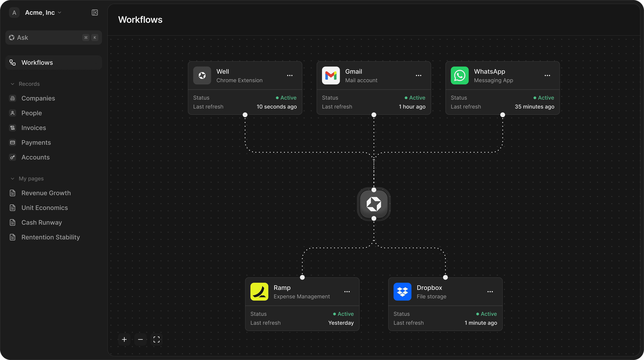Collapse the Records section
Screen dimensions: 644x360
point(13,84)
